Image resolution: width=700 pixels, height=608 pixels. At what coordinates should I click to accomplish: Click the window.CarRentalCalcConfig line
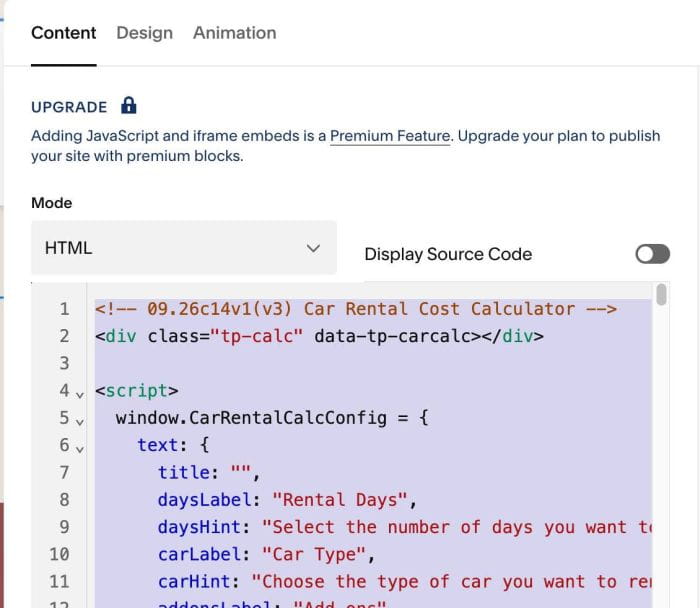tap(272, 418)
